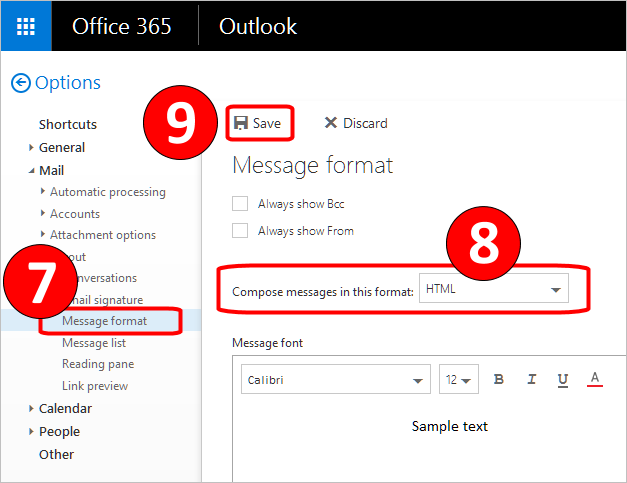The image size is (627, 483).
Task: Click the back arrow next to Options
Action: click(20, 83)
